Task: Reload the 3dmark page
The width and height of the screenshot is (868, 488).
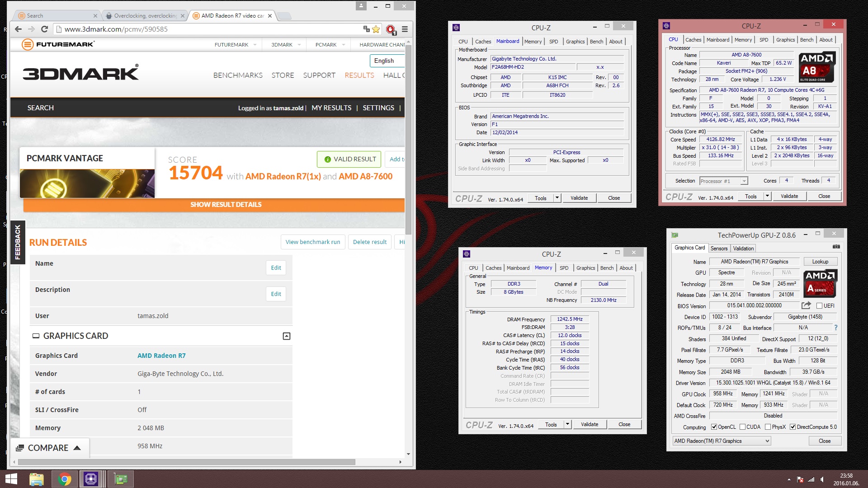Action: [x=44, y=29]
